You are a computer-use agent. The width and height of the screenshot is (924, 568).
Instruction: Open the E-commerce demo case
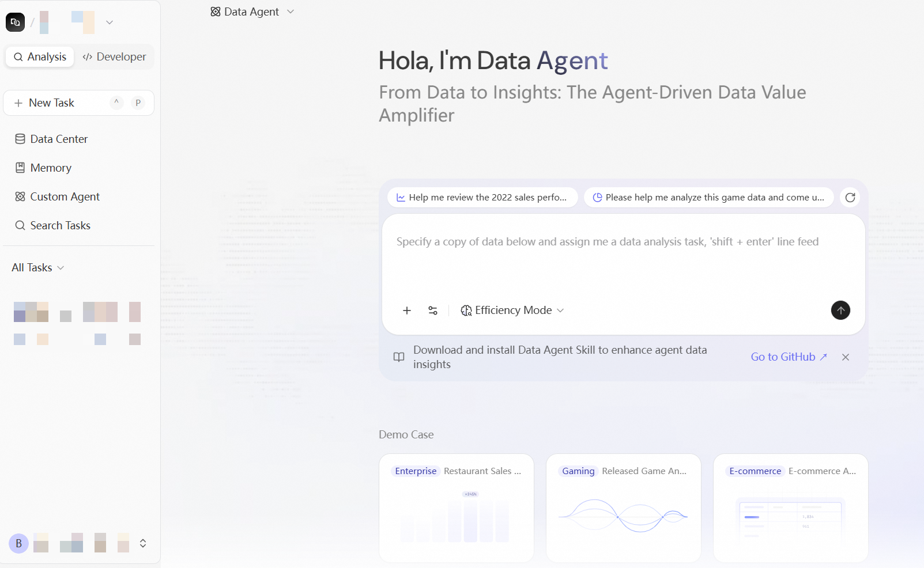point(791,508)
